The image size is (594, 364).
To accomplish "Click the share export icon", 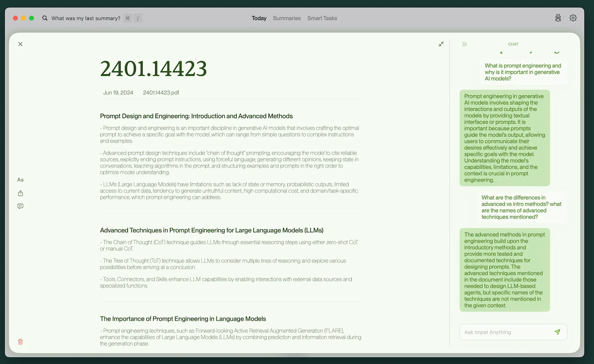I will (x=20, y=193).
